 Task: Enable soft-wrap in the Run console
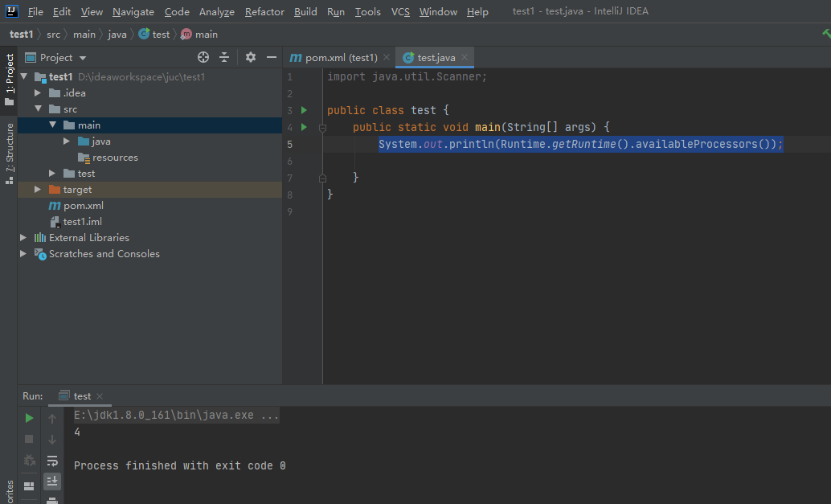pyautogui.click(x=52, y=461)
